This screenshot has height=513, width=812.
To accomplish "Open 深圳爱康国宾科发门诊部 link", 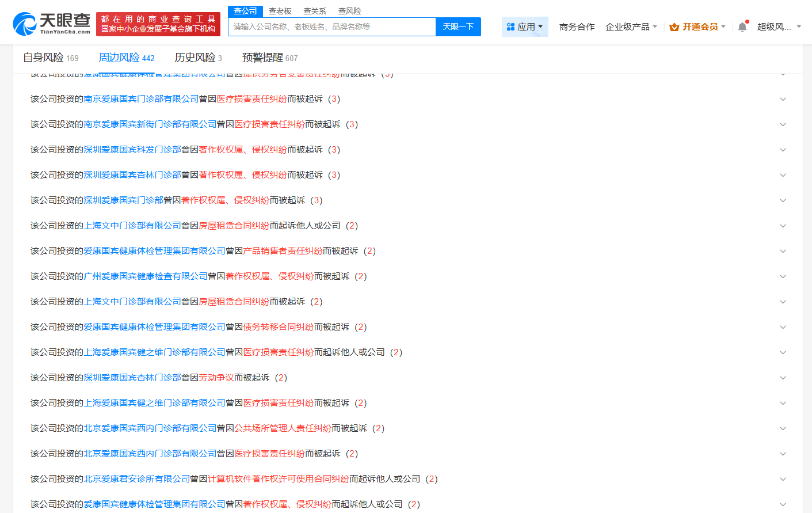I will [132, 150].
